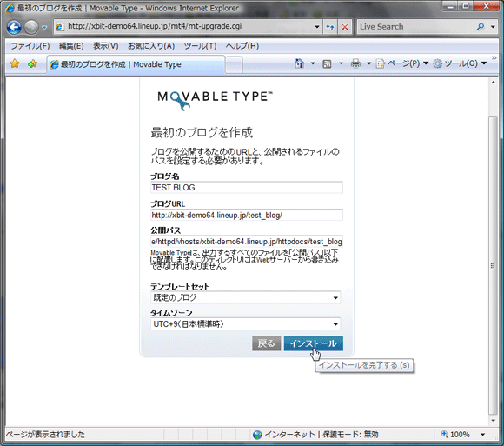Image resolution: width=504 pixels, height=446 pixels.
Task: Open a new blank tab
Action: 234,64
